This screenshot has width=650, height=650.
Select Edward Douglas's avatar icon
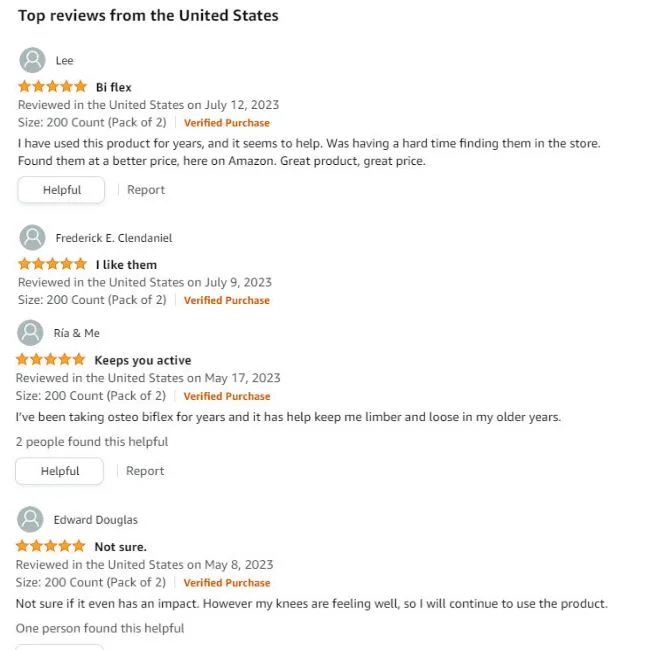(30, 519)
